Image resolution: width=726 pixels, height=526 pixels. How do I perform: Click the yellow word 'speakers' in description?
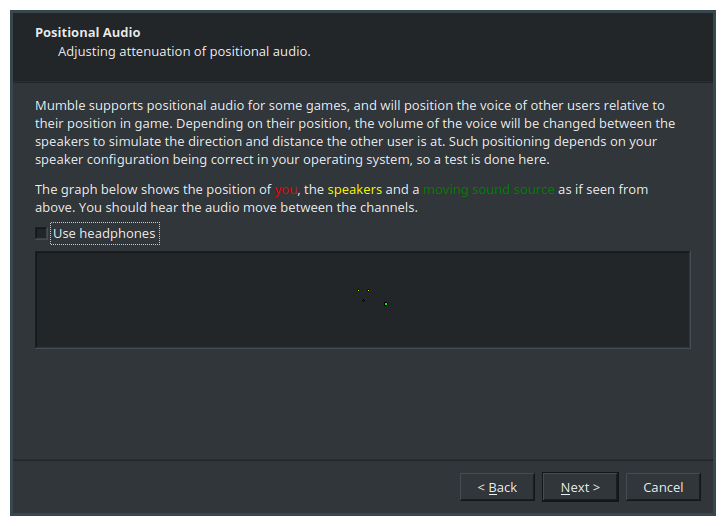355,190
